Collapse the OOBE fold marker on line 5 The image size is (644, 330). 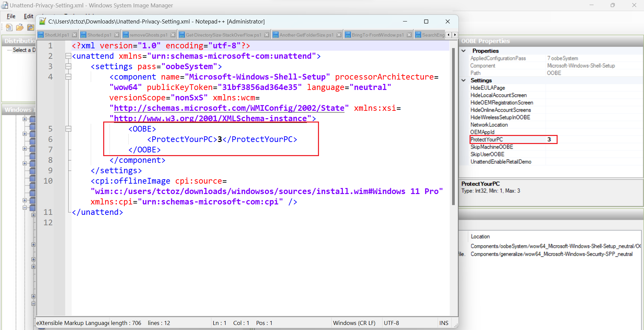pyautogui.click(x=68, y=129)
